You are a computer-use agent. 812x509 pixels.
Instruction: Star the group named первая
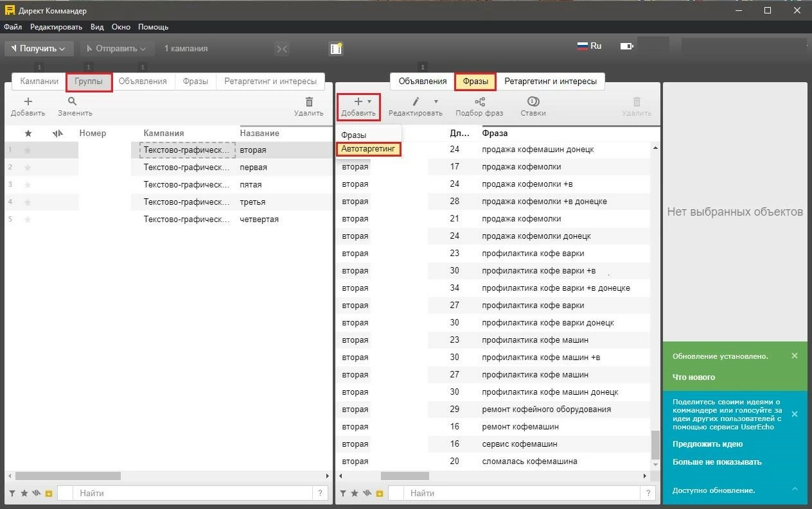tap(28, 167)
